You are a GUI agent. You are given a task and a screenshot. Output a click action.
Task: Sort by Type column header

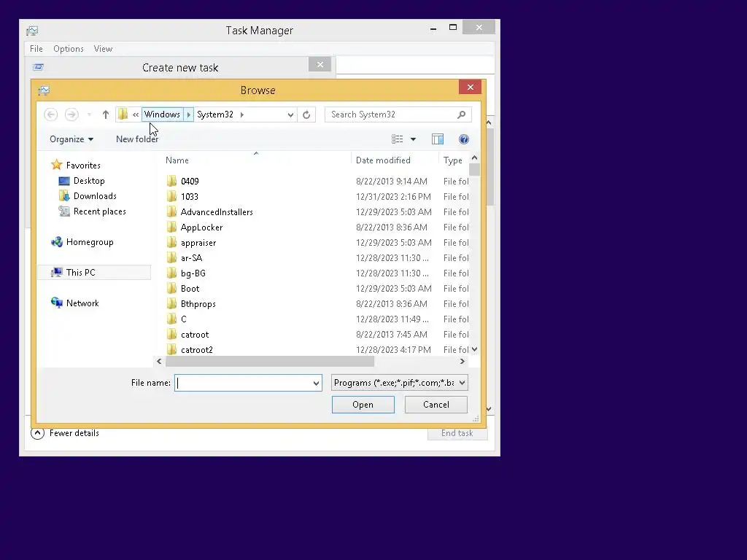(x=454, y=160)
